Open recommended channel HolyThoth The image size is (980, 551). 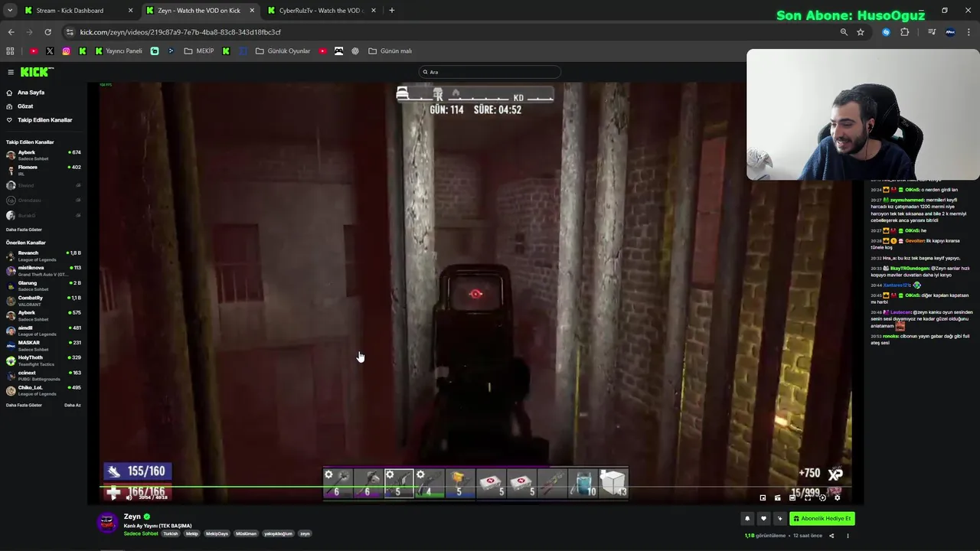[x=44, y=360]
